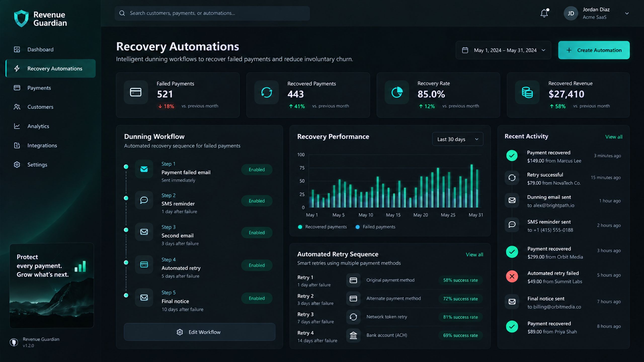Click the Recovered payments legend dot
Screen dimensions: 644x362
[300, 227]
